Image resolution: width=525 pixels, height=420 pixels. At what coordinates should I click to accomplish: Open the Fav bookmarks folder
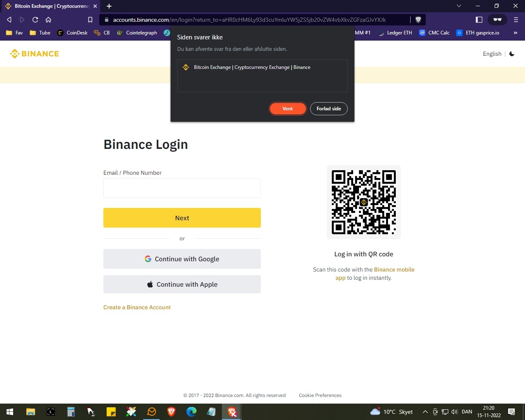click(x=14, y=33)
